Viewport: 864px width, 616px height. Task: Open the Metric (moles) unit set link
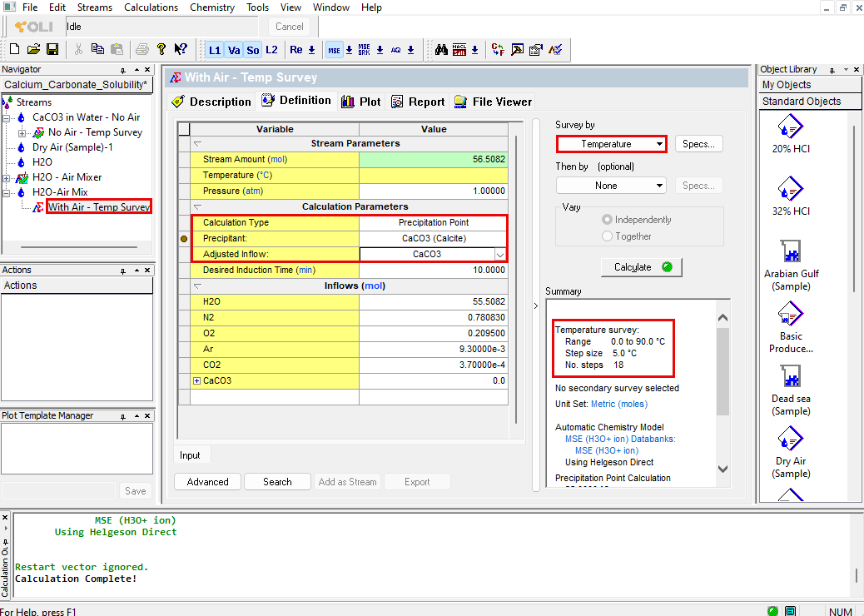click(x=618, y=404)
